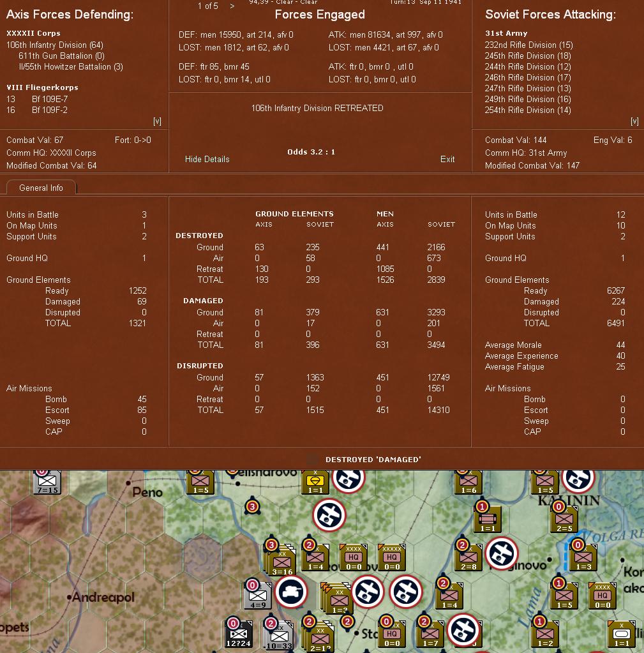The image size is (644, 653).
Task: Click the 232nd Rifle Division (15) entry
Action: pyautogui.click(x=528, y=45)
